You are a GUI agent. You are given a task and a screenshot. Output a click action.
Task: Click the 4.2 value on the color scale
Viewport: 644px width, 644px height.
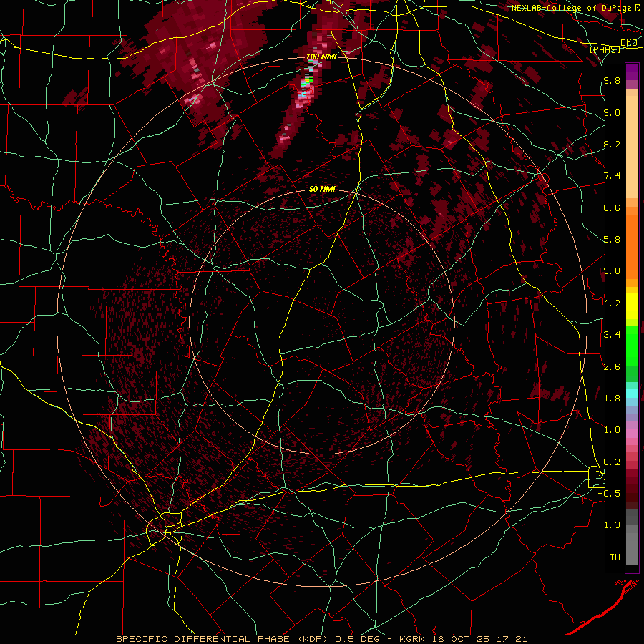(x=612, y=303)
